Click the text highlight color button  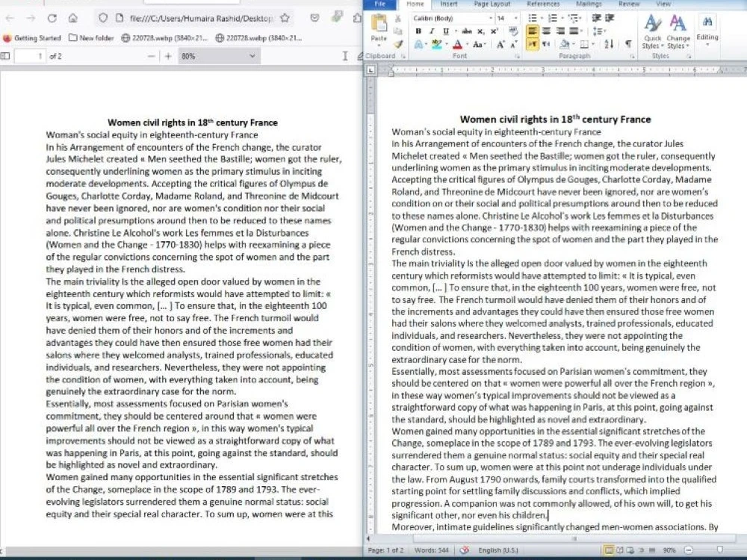(436, 44)
